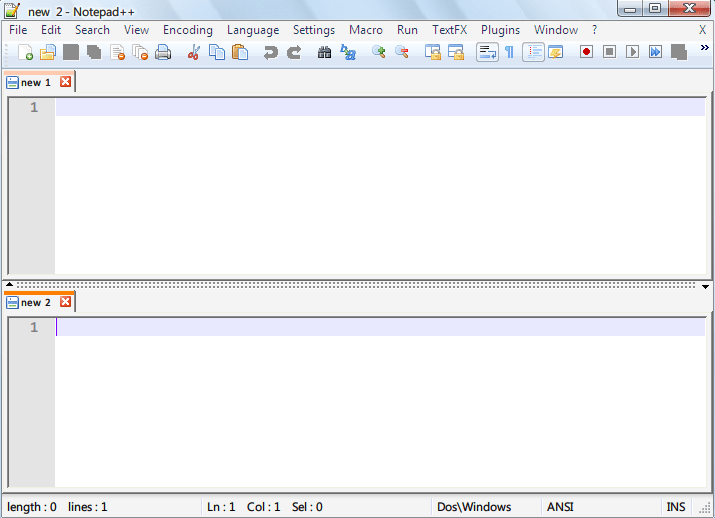Screen dimensions: 715x518
Task: Open Find with the binoculars icon
Action: pos(324,52)
